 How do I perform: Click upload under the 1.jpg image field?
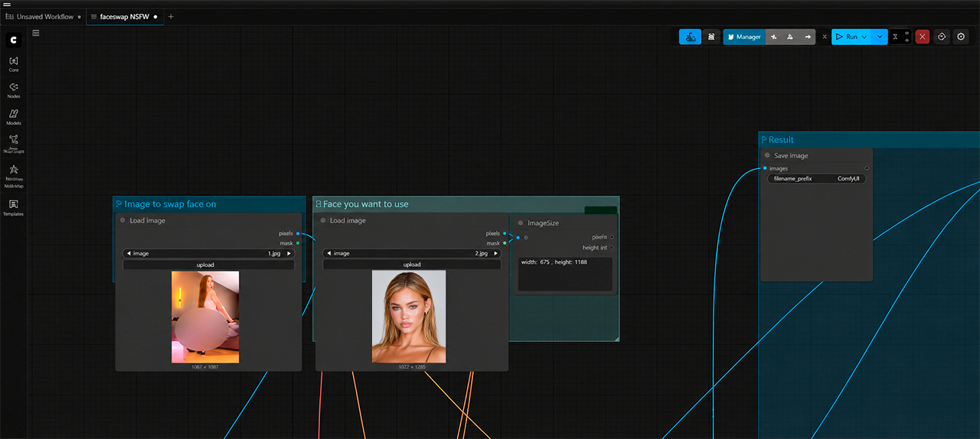208,265
